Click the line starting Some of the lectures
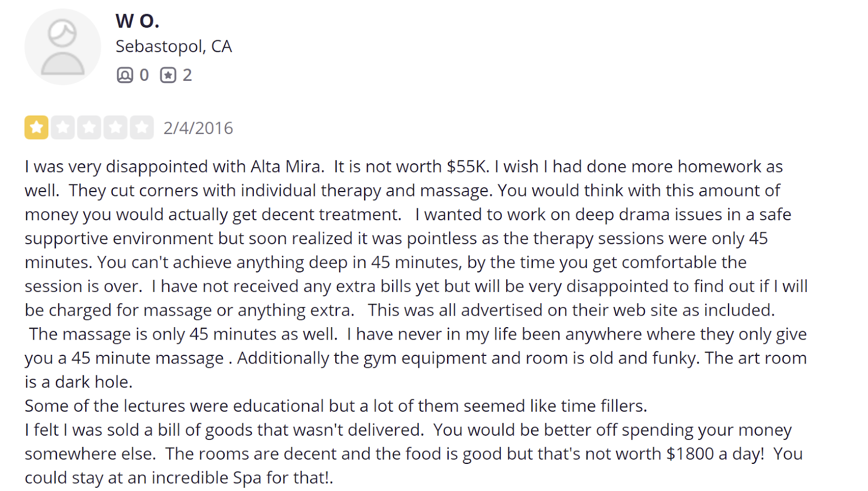This screenshot has width=868, height=491. point(336,406)
